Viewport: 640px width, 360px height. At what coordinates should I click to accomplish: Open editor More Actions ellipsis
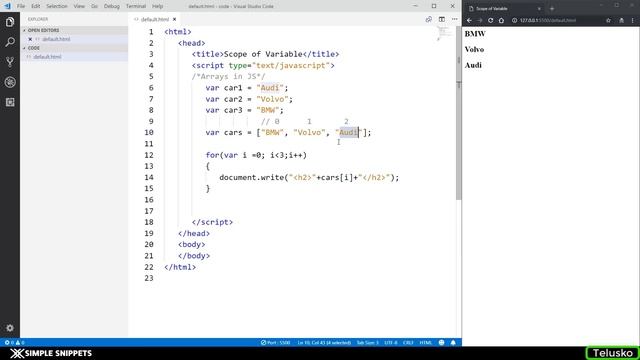[455, 19]
